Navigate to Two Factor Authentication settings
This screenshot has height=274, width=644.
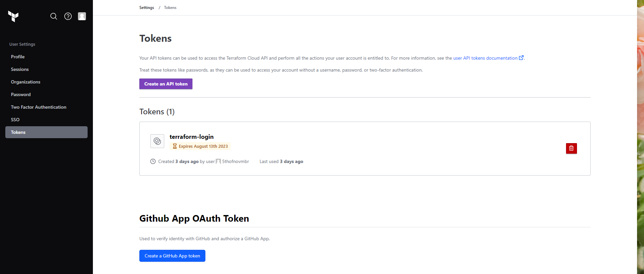point(38,107)
